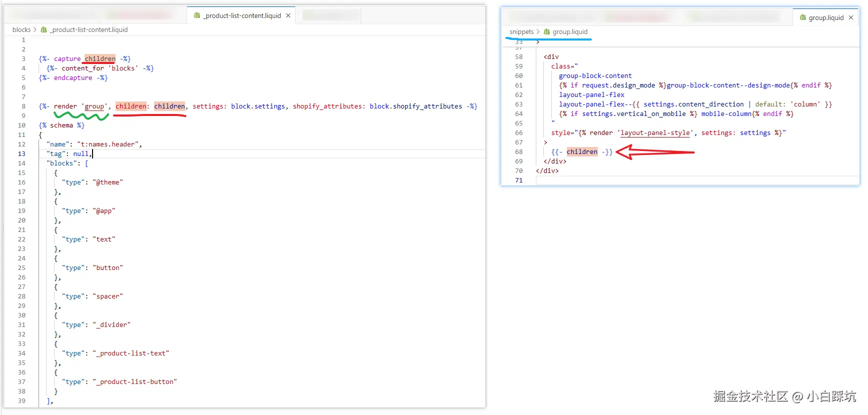
Task: Click the Shopify icon on _product-list-content.liquid tab
Action: [197, 15]
